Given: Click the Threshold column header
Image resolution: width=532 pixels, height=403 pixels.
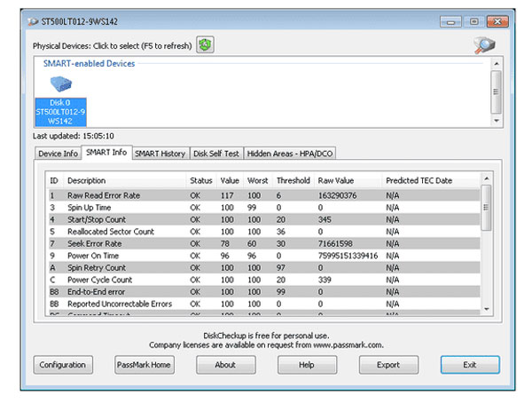Looking at the screenshot, I should (293, 180).
